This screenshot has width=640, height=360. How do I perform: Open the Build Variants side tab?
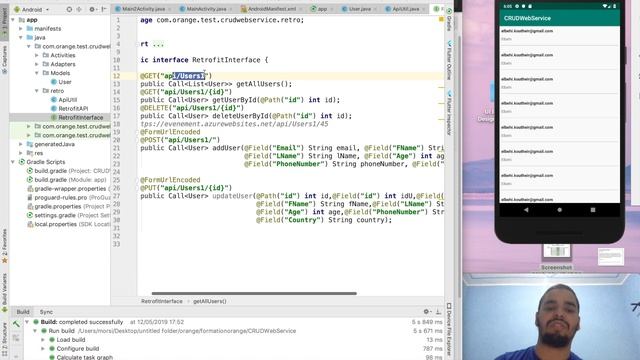tap(4, 292)
